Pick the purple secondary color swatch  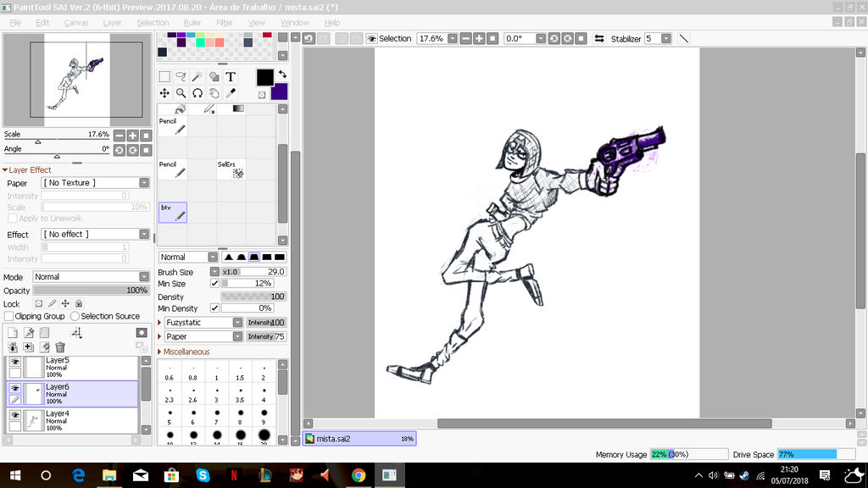[x=280, y=91]
